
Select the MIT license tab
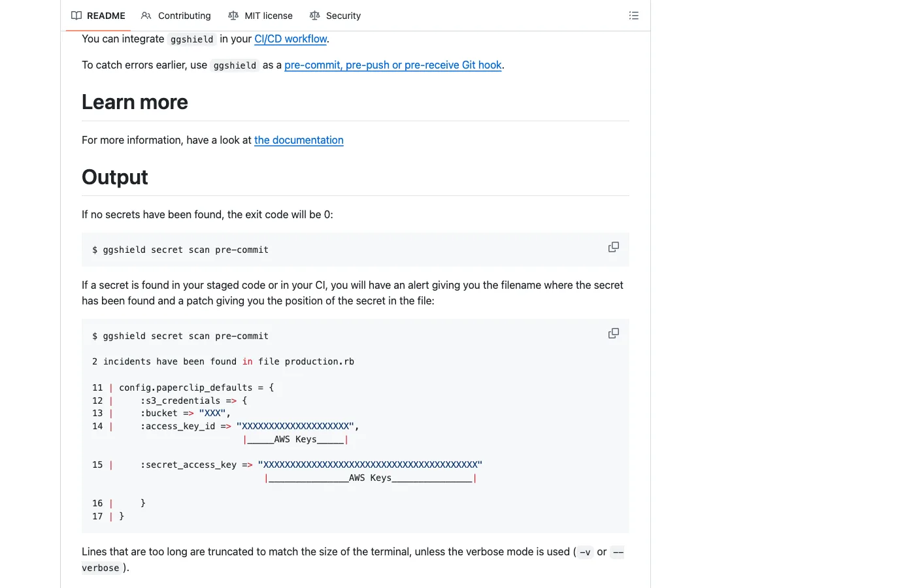tap(268, 15)
